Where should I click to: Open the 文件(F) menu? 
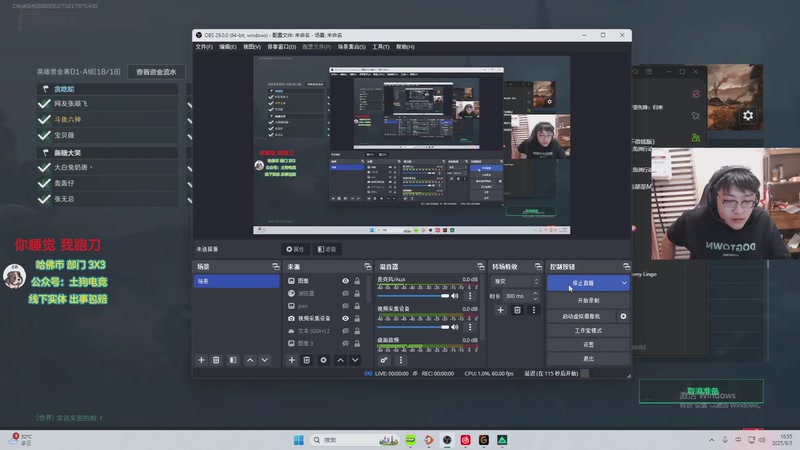click(204, 47)
